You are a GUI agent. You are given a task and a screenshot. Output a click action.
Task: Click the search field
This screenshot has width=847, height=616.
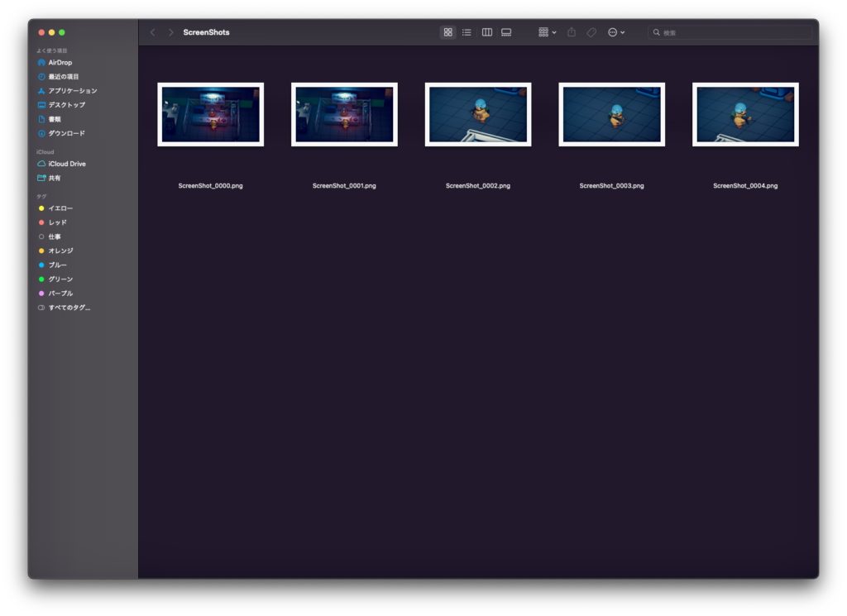[730, 32]
